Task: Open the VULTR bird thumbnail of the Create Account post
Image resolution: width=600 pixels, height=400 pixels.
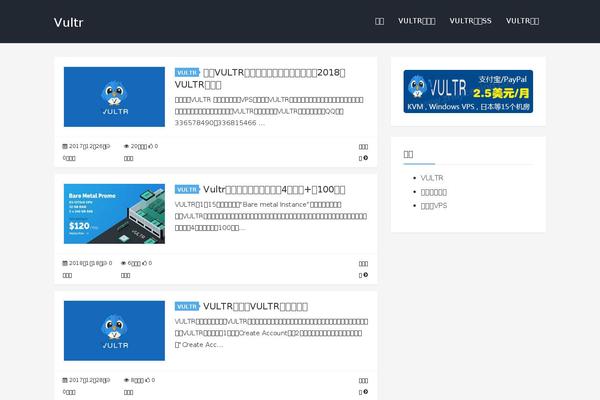Action: 114,331
